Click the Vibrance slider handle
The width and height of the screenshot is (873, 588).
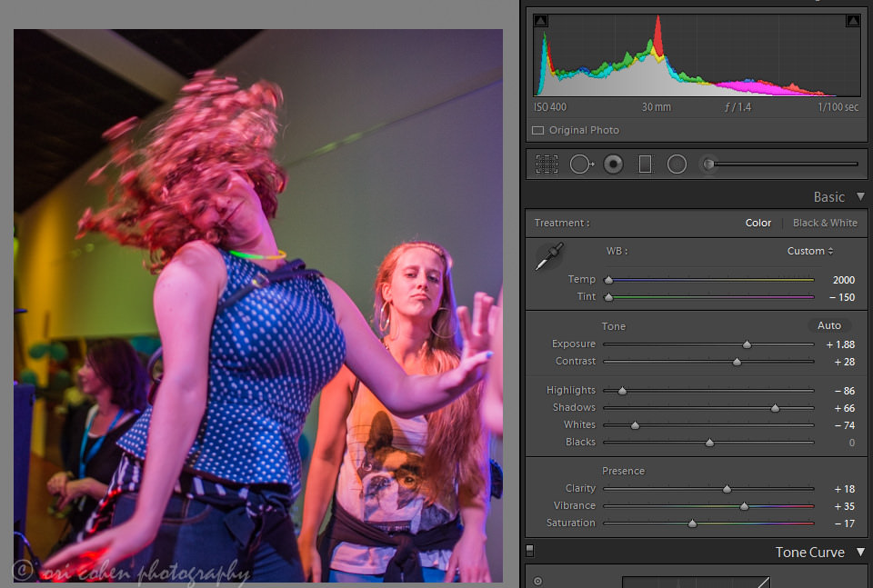pos(745,506)
